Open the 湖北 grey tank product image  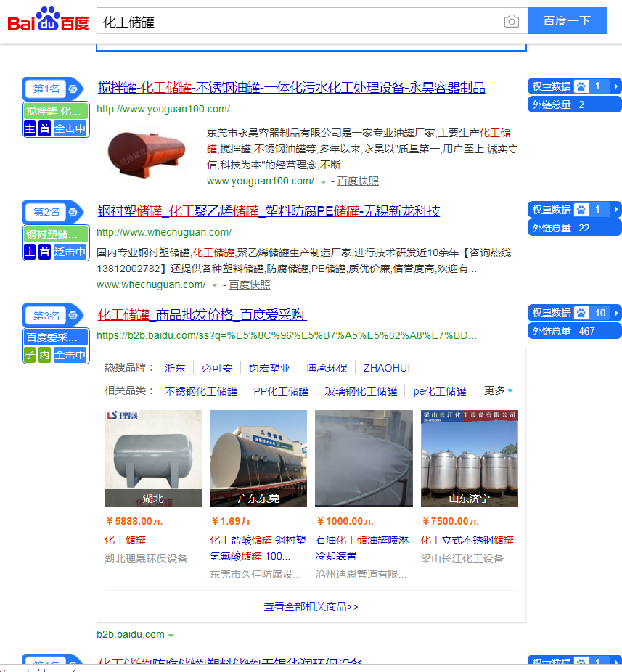(x=153, y=459)
